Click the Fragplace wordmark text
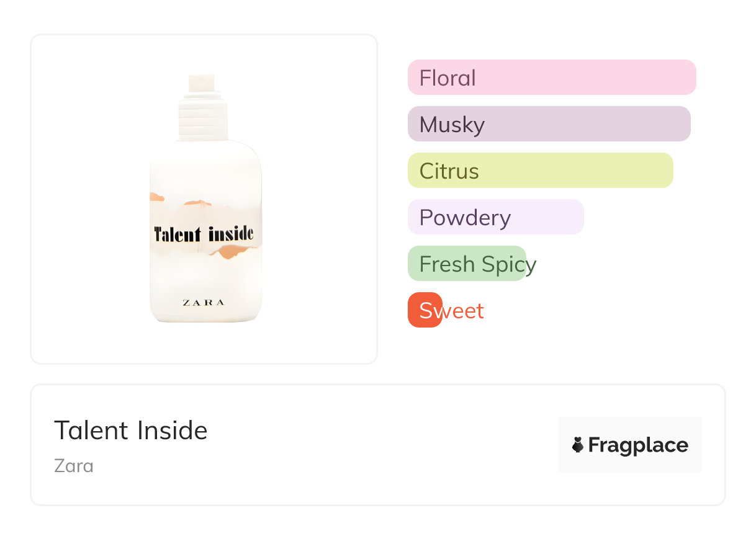Image resolution: width=756 pixels, height=536 pixels. pyautogui.click(x=638, y=445)
